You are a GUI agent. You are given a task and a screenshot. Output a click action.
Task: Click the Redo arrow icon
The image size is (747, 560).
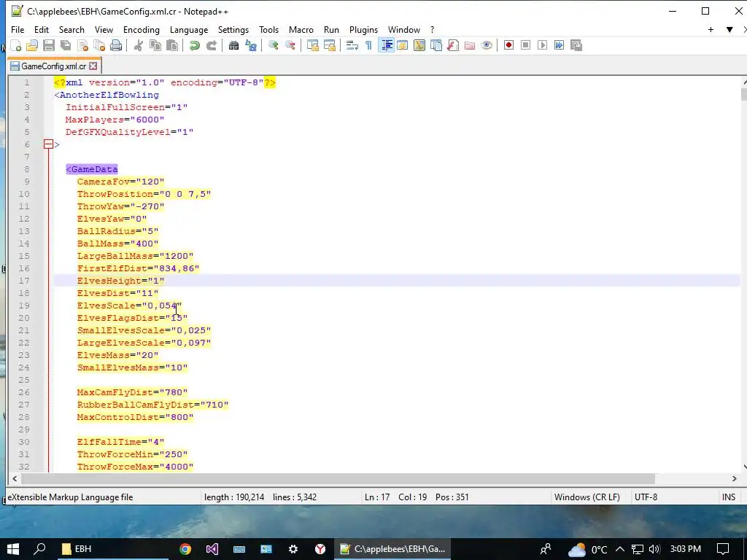[x=212, y=45]
